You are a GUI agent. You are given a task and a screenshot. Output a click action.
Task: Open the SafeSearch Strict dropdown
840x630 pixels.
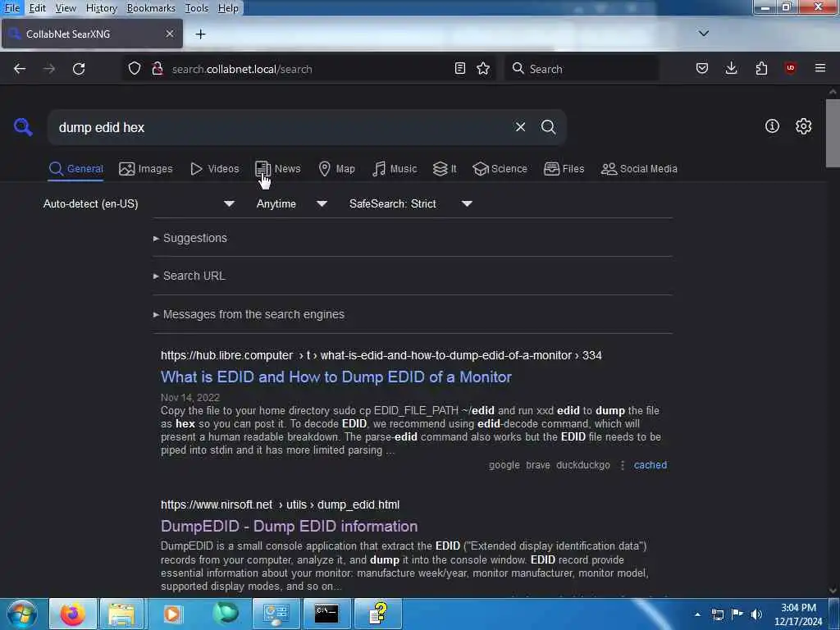click(410, 203)
